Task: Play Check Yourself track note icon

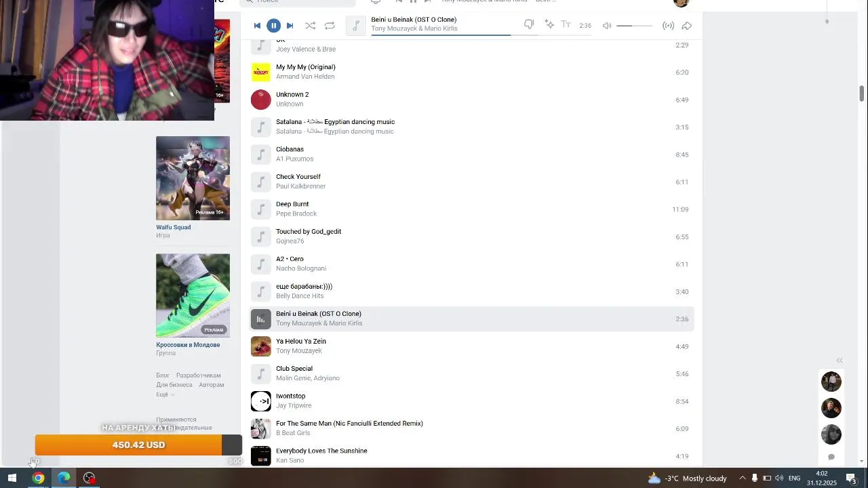Action: 261,182
